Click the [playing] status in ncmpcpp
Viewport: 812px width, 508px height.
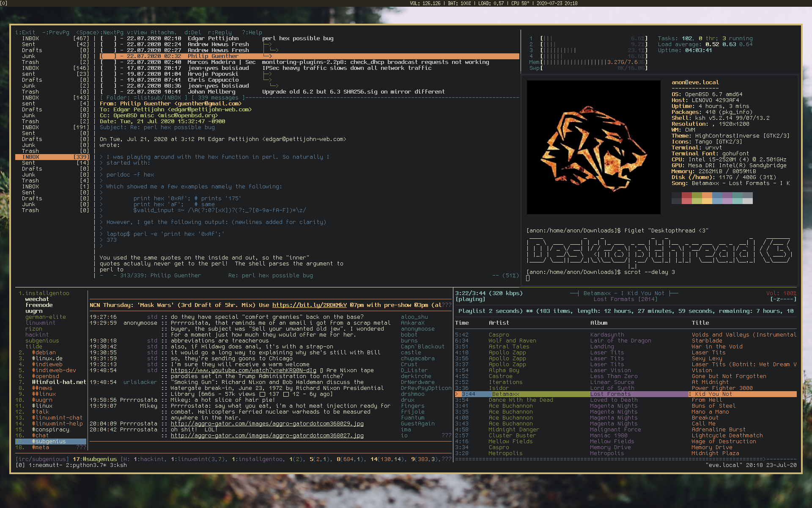(x=470, y=299)
